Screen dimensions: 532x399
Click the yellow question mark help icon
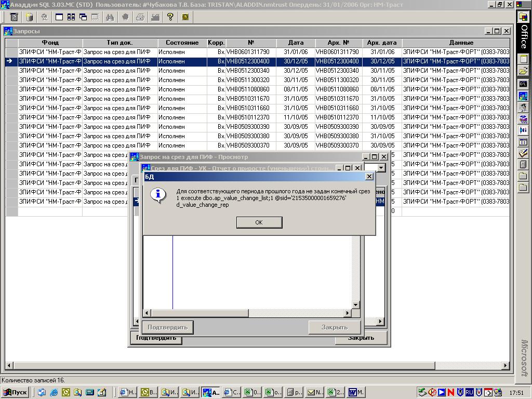click(x=170, y=17)
